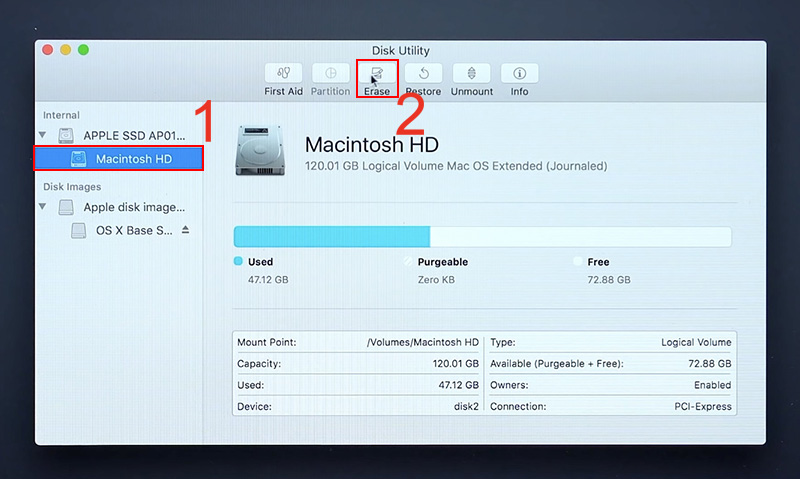Click the blue used-space portion of the bar
Image resolution: width=800 pixels, height=479 pixels.
332,237
